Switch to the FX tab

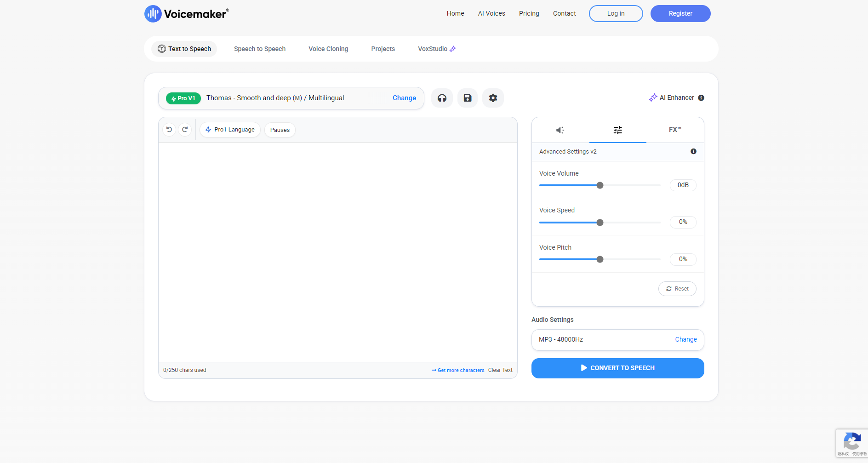[x=674, y=130]
